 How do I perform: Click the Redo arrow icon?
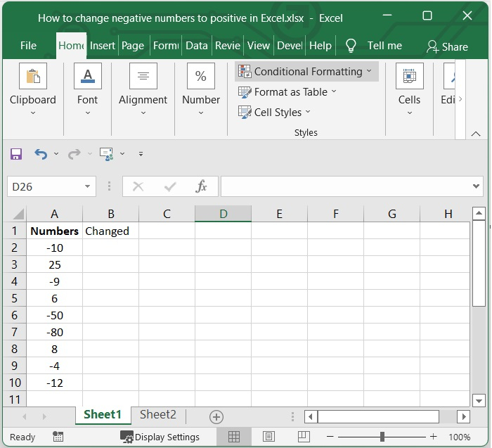[75, 154]
